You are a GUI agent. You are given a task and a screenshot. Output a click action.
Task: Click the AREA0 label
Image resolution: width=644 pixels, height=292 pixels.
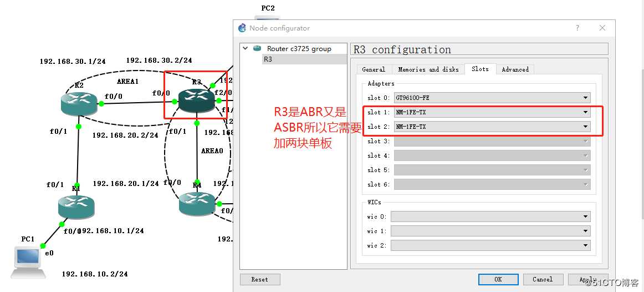coord(212,151)
